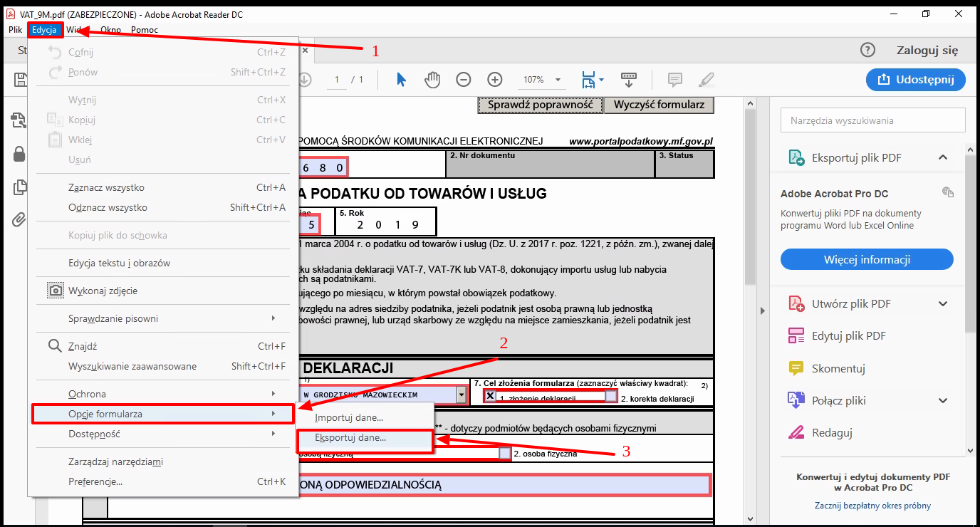Choose Zarządzaj narzędziami menu entry
The width and height of the screenshot is (980, 527).
point(163,461)
